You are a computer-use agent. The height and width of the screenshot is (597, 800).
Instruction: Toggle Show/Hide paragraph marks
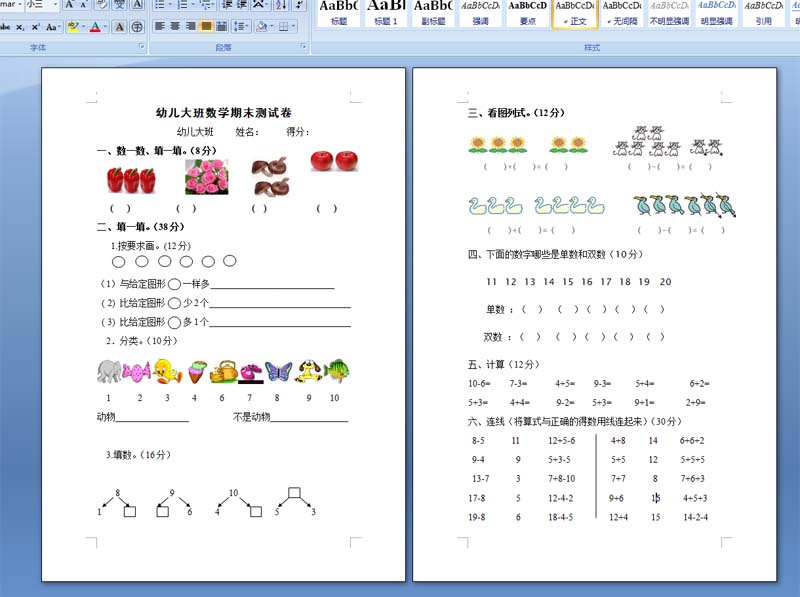click(299, 5)
